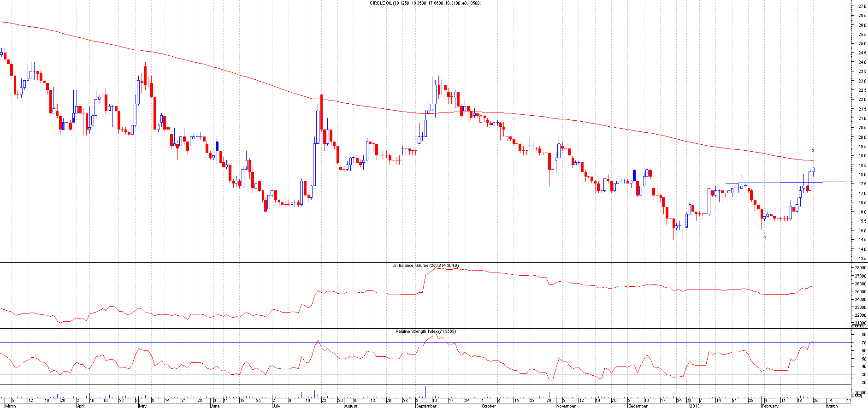Select the blue horizontal resistance line
This screenshot has width=868, height=408.
point(784,183)
